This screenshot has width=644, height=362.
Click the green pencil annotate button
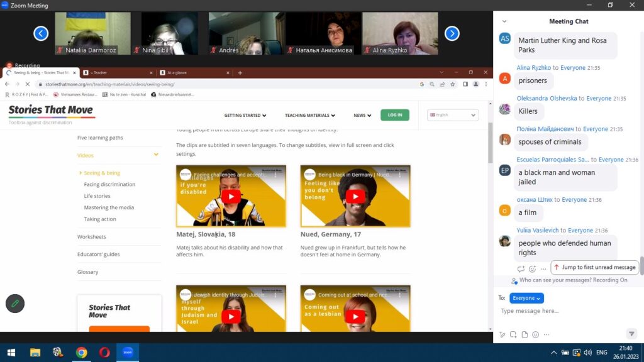point(15,303)
